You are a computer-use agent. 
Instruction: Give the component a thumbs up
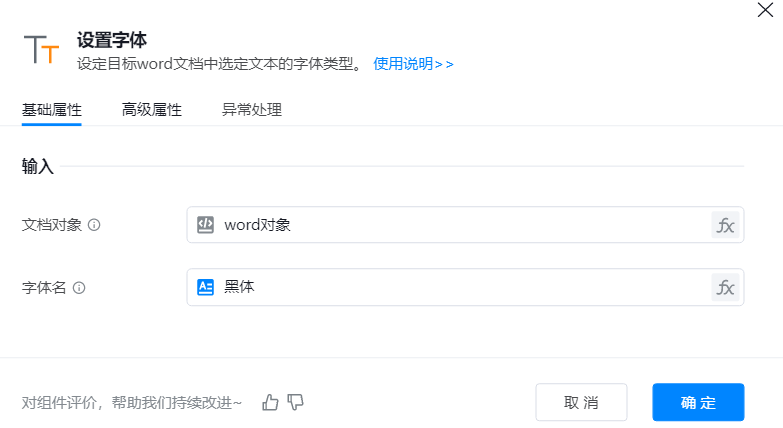[270, 402]
